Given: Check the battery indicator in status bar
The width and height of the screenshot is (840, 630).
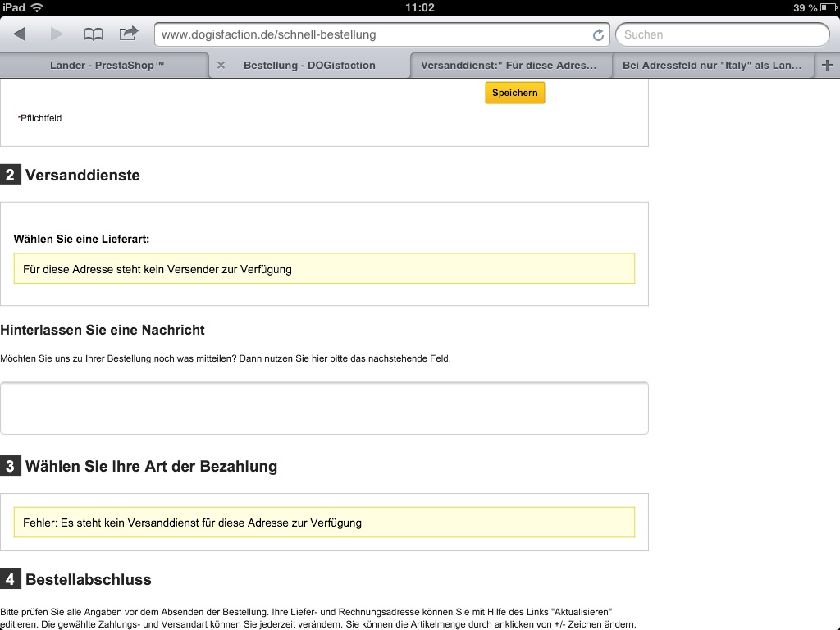Looking at the screenshot, I should pyautogui.click(x=828, y=7).
